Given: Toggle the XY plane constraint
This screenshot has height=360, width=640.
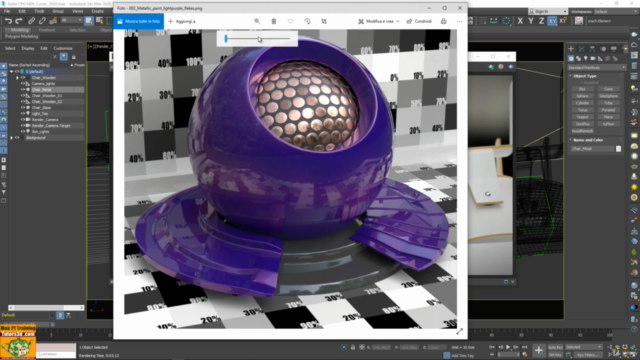Looking at the screenshot, I should (552, 21).
